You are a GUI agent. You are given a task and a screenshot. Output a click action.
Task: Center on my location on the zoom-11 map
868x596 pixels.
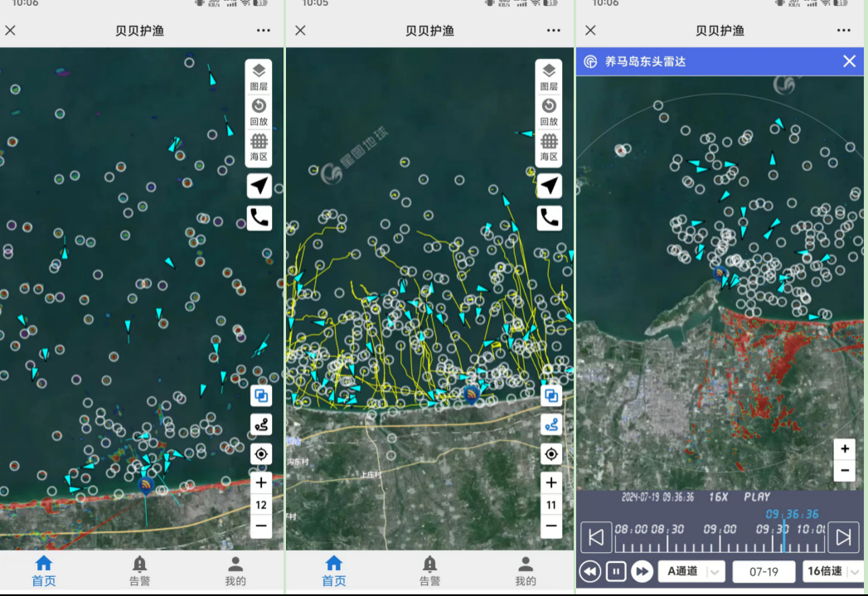point(550,454)
